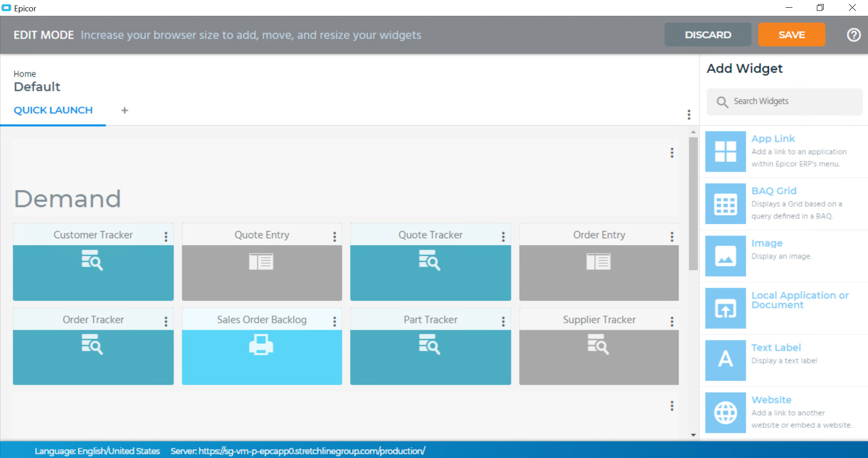
Task: Save the home page layout
Action: [792, 35]
